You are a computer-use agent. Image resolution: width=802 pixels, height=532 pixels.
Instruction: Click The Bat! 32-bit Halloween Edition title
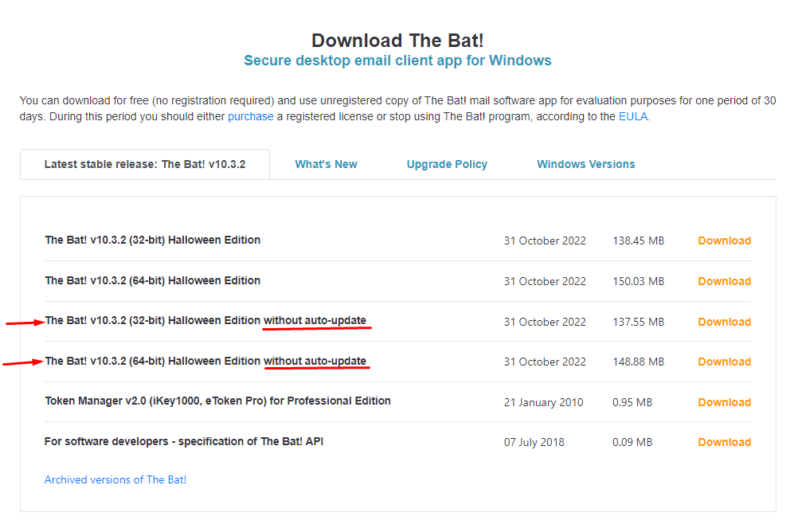152,240
